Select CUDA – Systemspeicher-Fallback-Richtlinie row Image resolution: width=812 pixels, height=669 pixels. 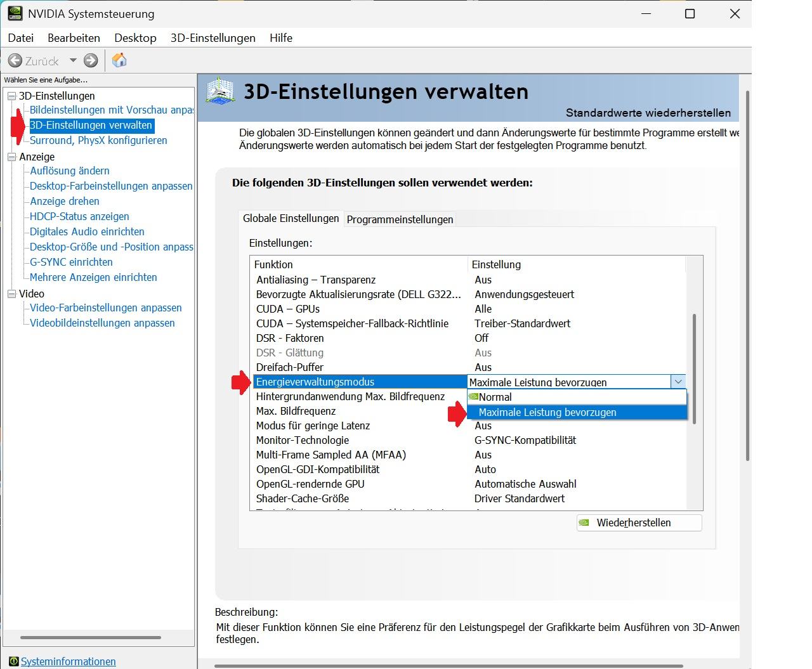[x=468, y=323]
